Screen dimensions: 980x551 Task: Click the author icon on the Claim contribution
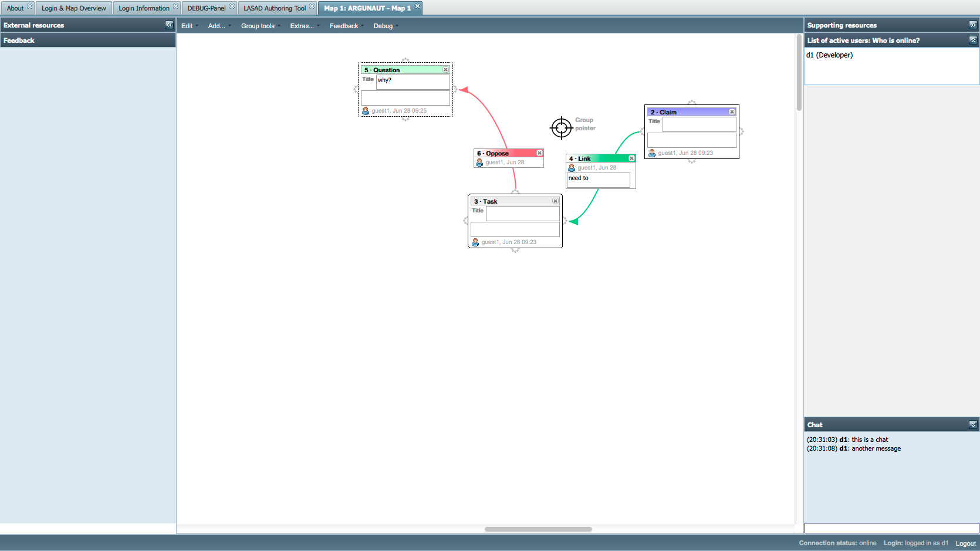pyautogui.click(x=652, y=153)
